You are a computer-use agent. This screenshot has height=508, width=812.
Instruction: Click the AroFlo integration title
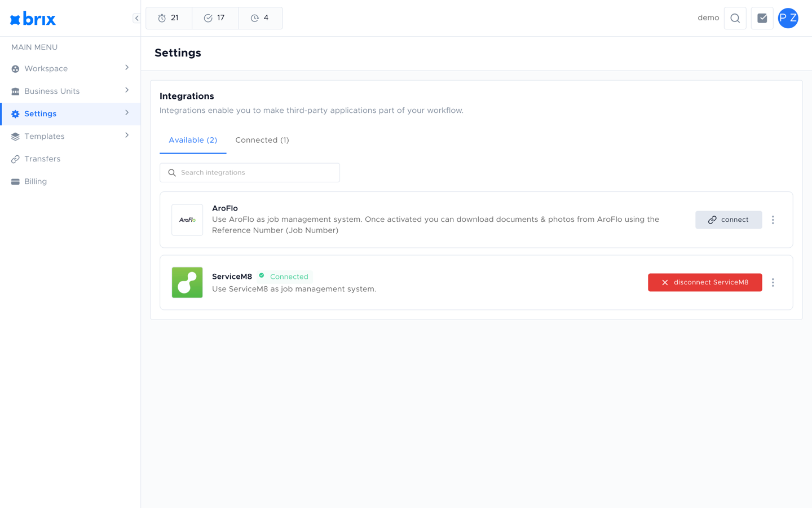click(225, 208)
